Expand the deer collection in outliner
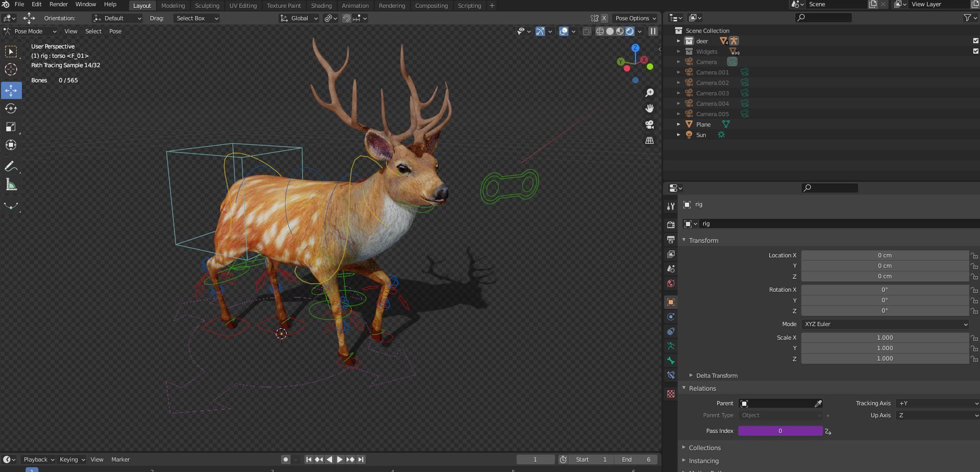 coord(678,41)
